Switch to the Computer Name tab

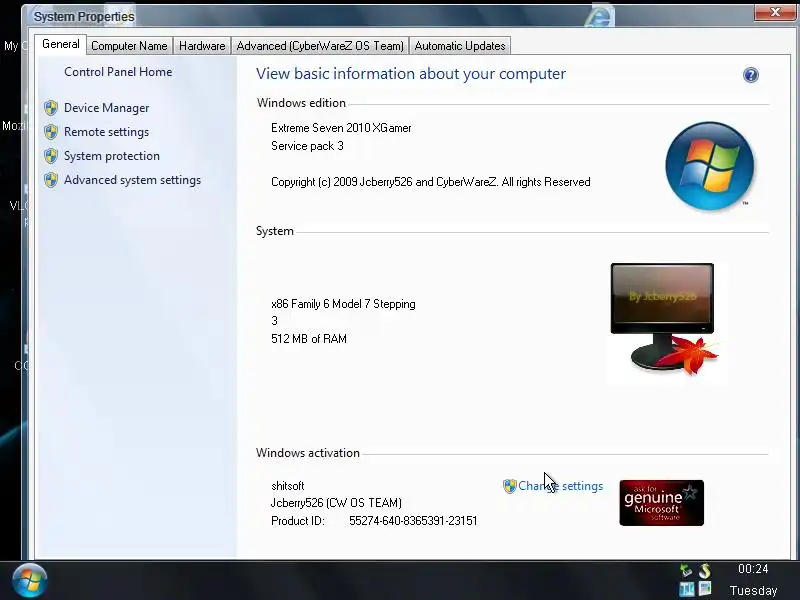tap(129, 46)
